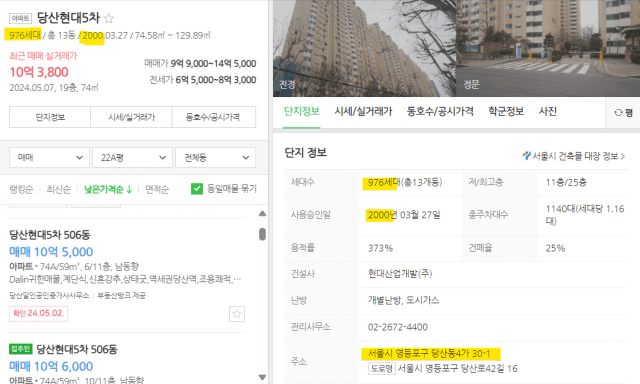
Task: Click the 당산현대5차 complex title
Action: click(x=68, y=18)
